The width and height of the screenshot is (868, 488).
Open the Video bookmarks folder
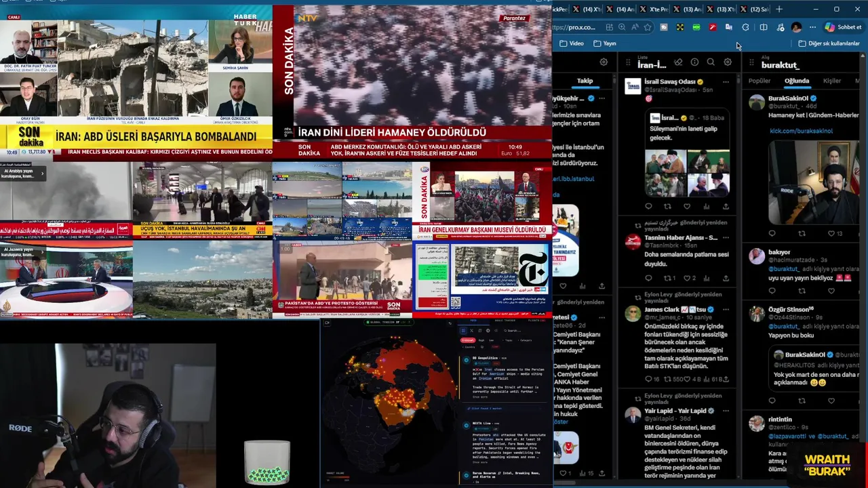click(x=572, y=43)
